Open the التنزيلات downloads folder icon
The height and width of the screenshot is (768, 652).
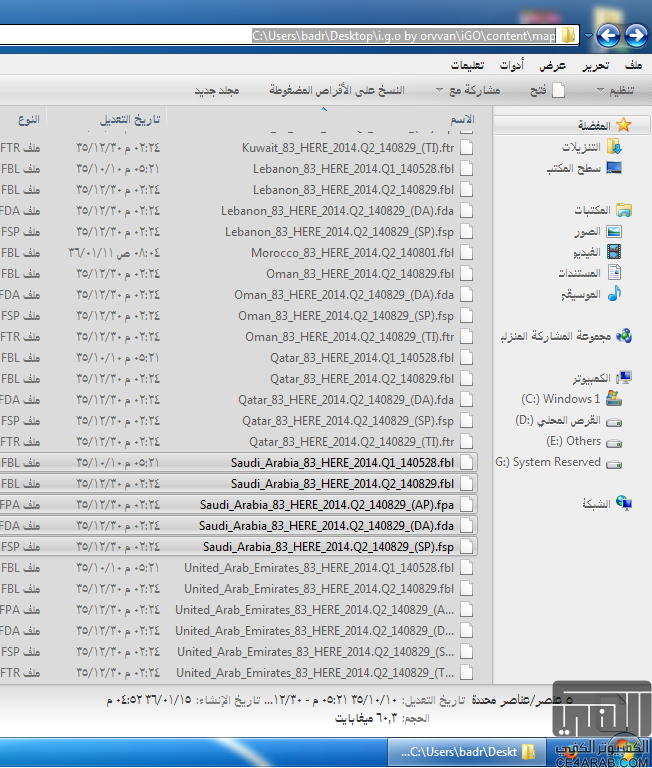tap(614, 146)
